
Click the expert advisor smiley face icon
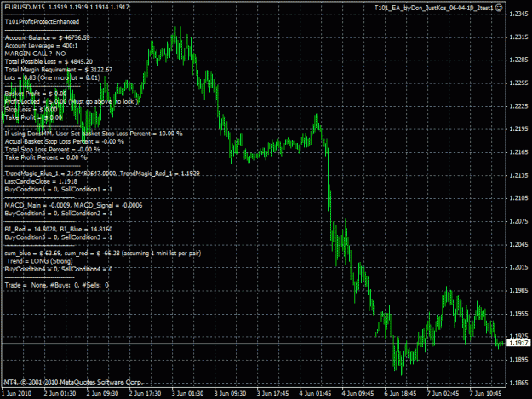click(499, 8)
